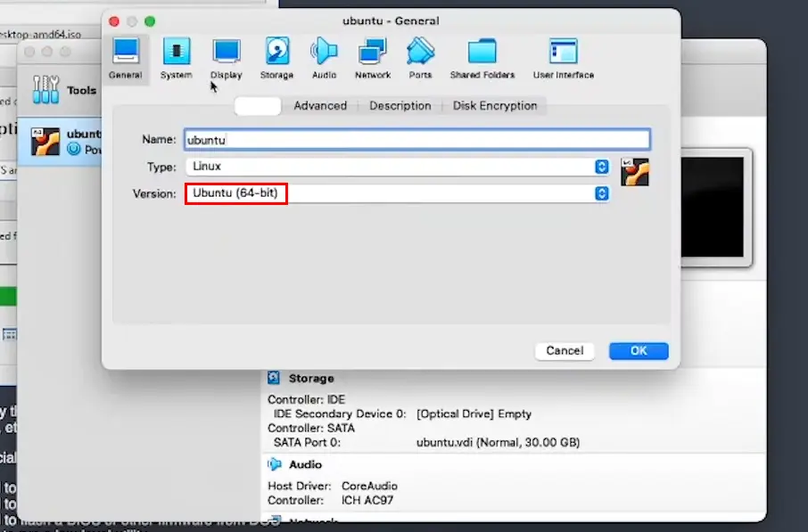Click the Controller: IDE line

[307, 399]
